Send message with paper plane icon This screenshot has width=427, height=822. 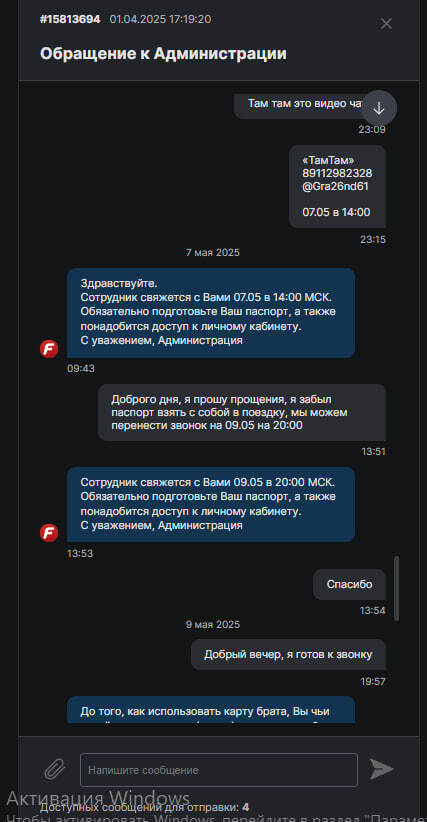click(x=381, y=769)
